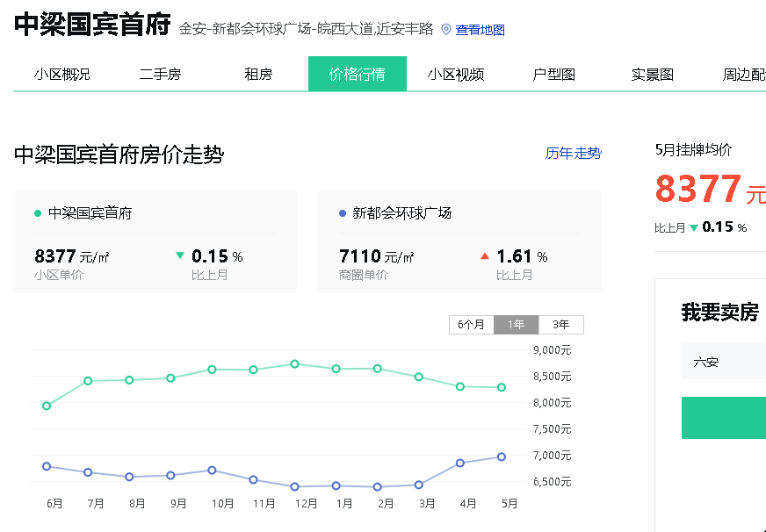Click the green July data point
The width and height of the screenshot is (766, 532).
coord(88,381)
